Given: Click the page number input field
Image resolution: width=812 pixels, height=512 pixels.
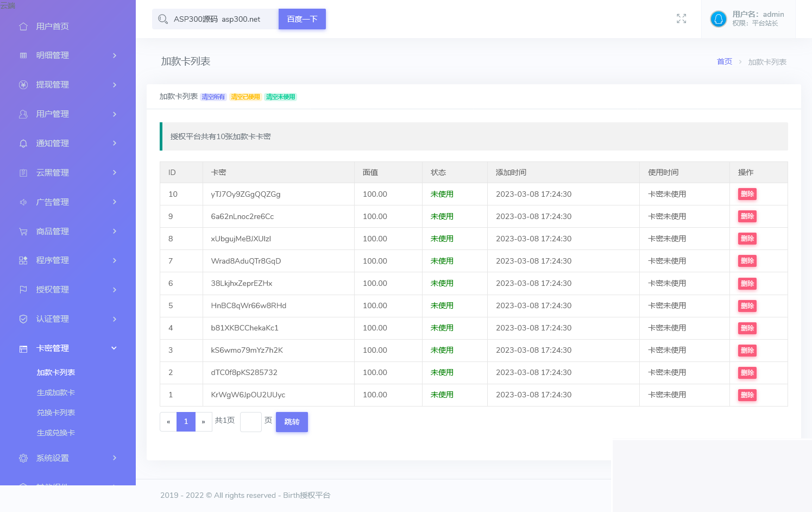Looking at the screenshot, I should tap(251, 422).
